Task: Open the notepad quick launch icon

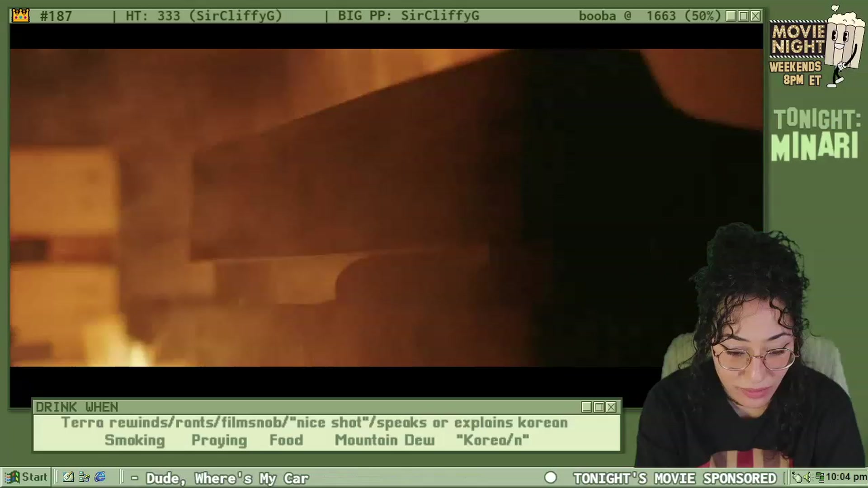Action: coord(68,477)
